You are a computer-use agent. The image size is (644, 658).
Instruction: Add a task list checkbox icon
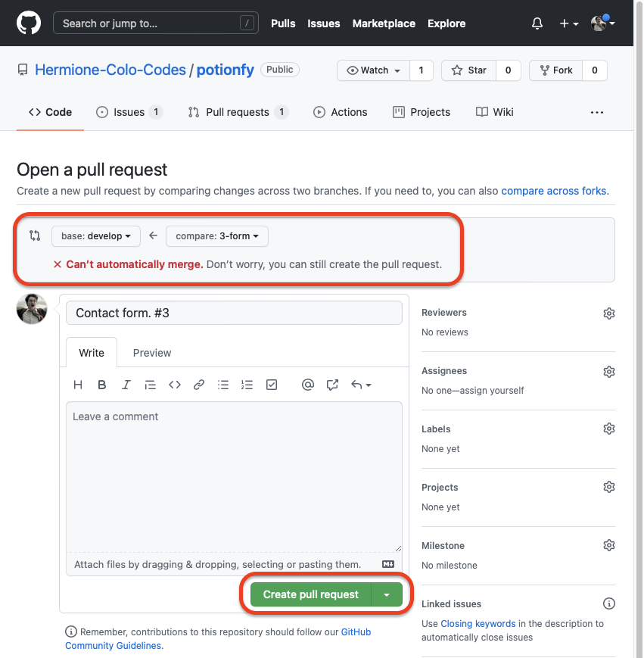(272, 385)
